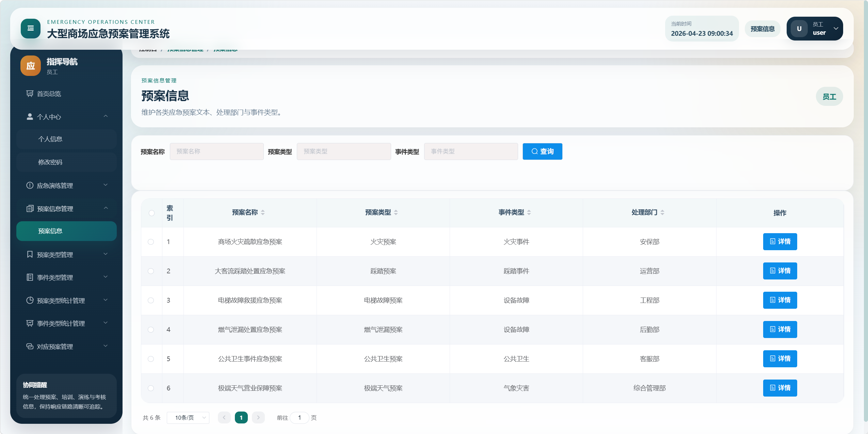868x434 pixels.
Task: Click the 查询 search button
Action: [542, 151]
